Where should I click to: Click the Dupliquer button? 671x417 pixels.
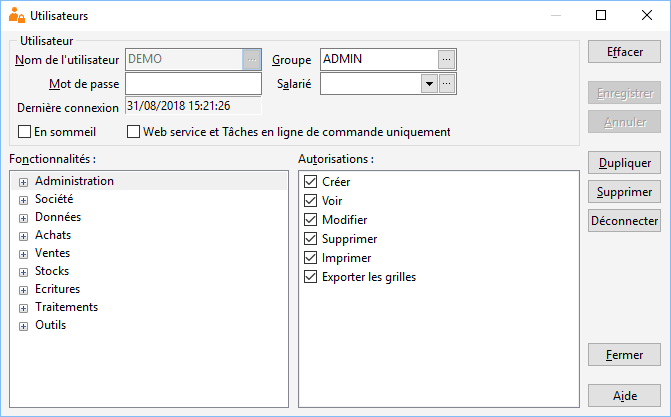point(624,163)
